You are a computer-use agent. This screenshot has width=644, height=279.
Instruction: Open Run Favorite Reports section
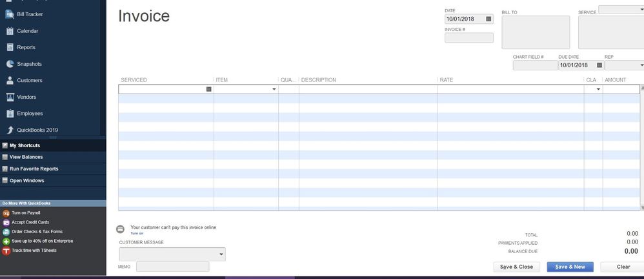(x=53, y=169)
